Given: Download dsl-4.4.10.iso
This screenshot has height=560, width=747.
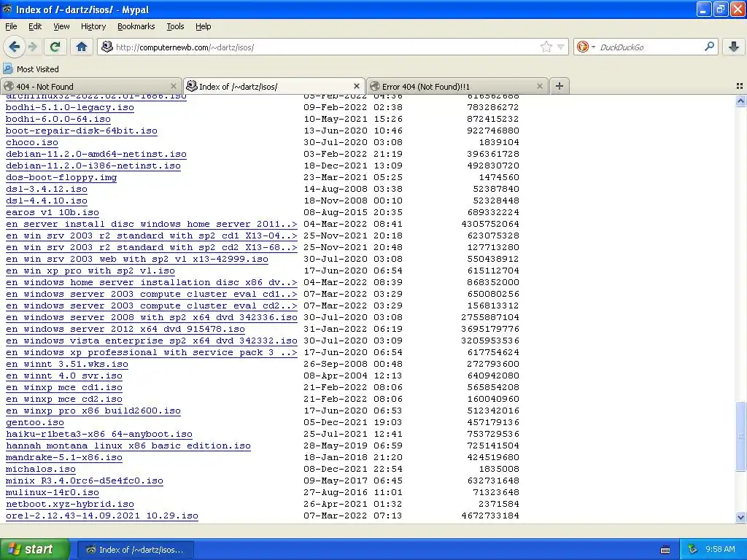Looking at the screenshot, I should 47,201.
